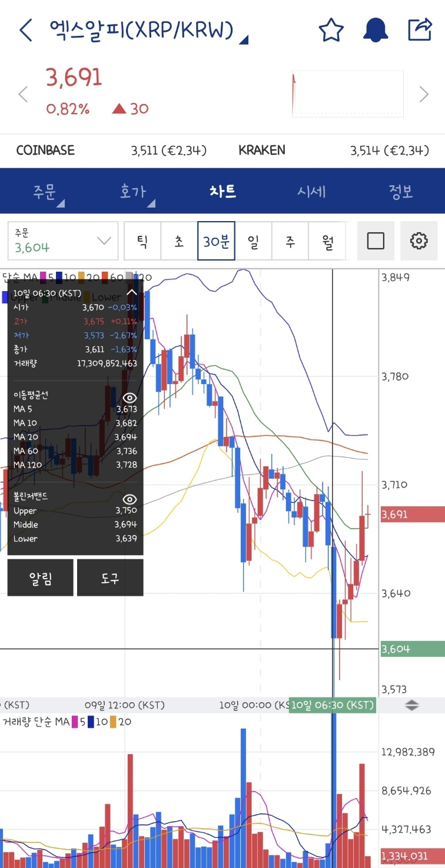445x868 pixels.
Task: Click the 0.82% change text
Action: point(68,109)
